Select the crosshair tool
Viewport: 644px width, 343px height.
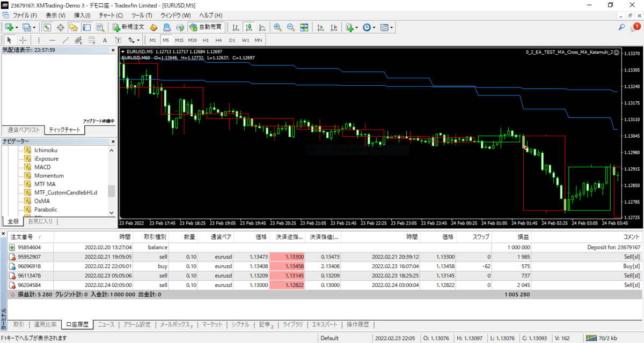(x=23, y=40)
